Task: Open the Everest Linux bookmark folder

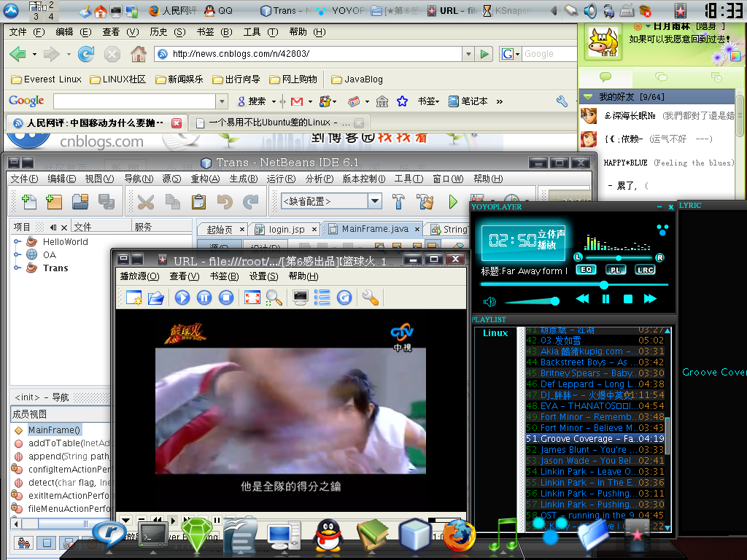Action: click(46, 79)
